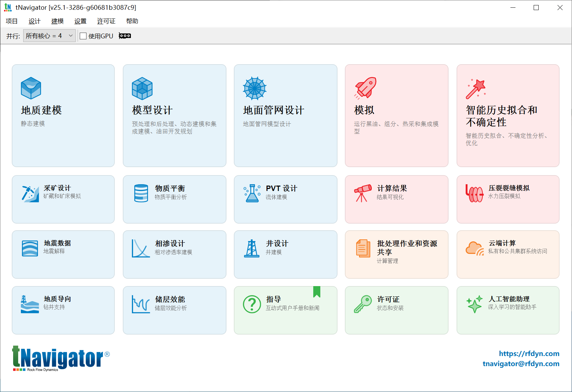This screenshot has height=392, width=572.
Task: Click the text 静态建模
Action: 33,124
